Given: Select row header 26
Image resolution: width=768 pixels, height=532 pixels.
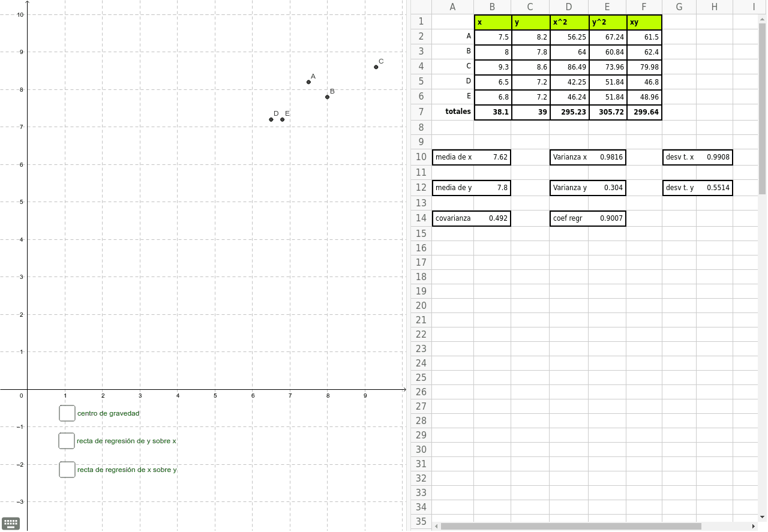Looking at the screenshot, I should (421, 392).
